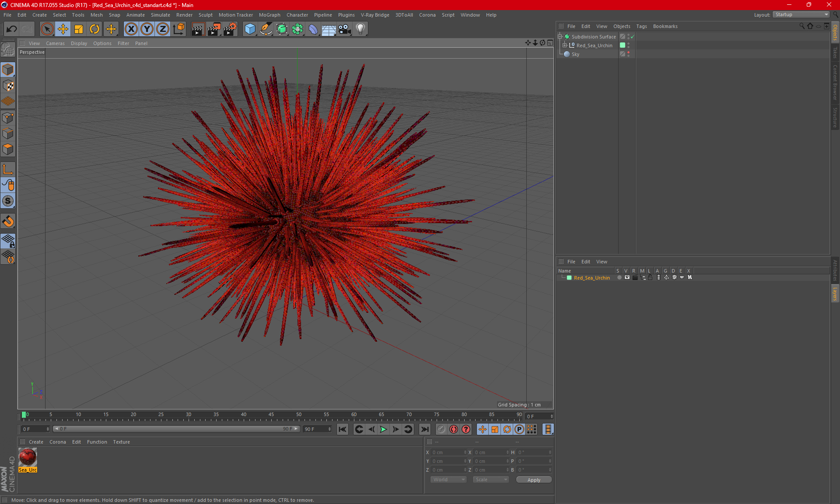Open the MoGraph menu
840x504 pixels.
click(269, 15)
